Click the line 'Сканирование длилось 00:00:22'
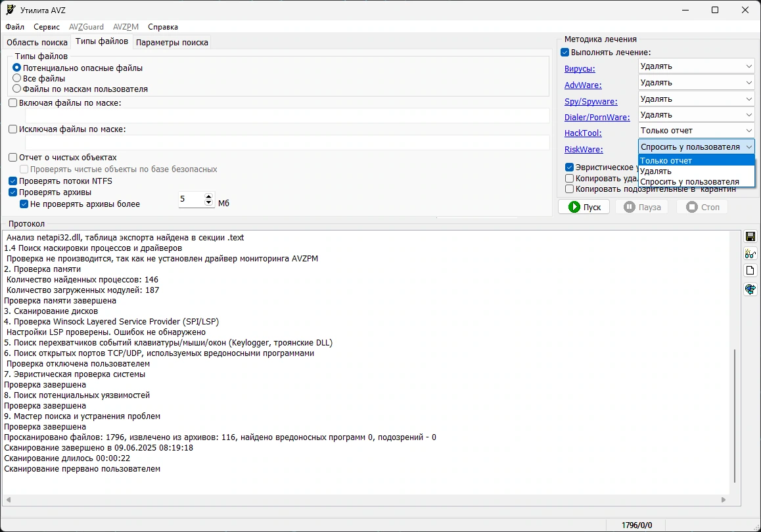The height and width of the screenshot is (532, 761). [67, 458]
